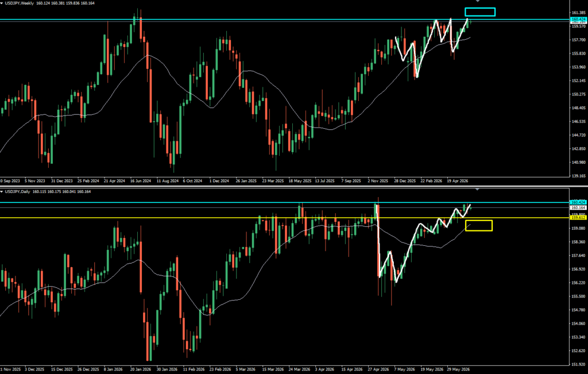This screenshot has width=588, height=374.
Task: Click the 153.960 price axis value
Action: (x=579, y=67)
